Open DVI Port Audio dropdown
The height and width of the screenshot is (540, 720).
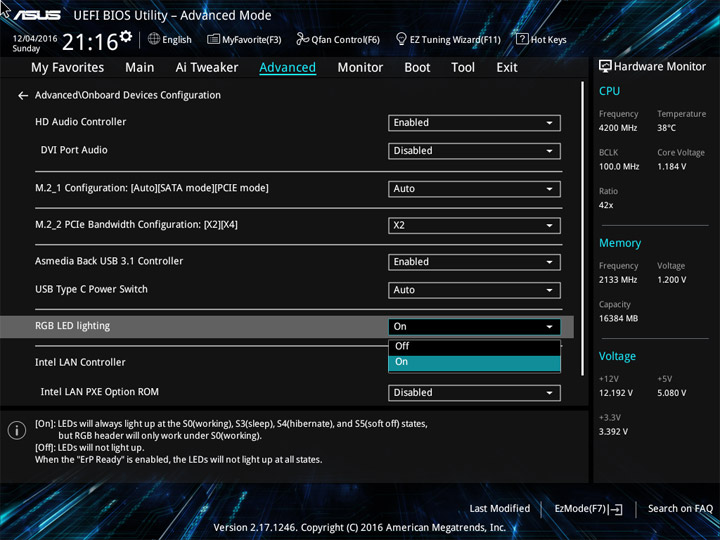click(474, 151)
